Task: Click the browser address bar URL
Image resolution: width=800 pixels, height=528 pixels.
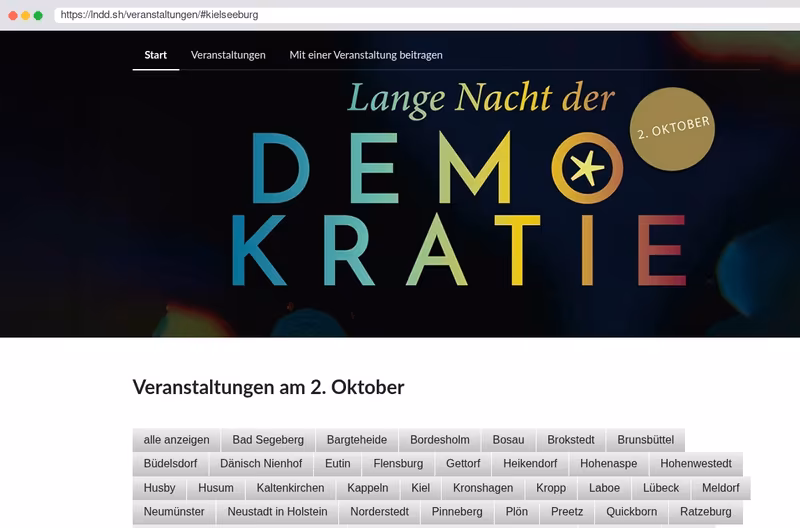Action: pyautogui.click(x=159, y=15)
